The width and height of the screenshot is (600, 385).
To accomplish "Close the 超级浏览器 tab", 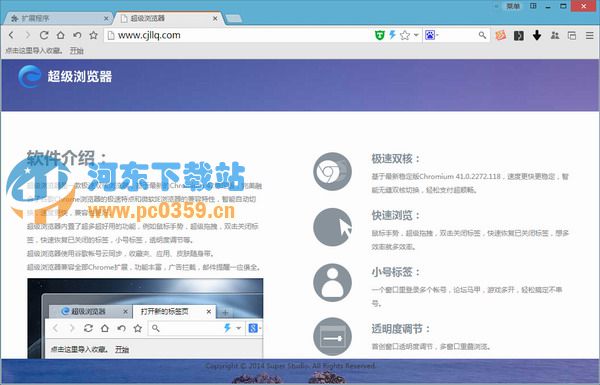I will [215, 18].
